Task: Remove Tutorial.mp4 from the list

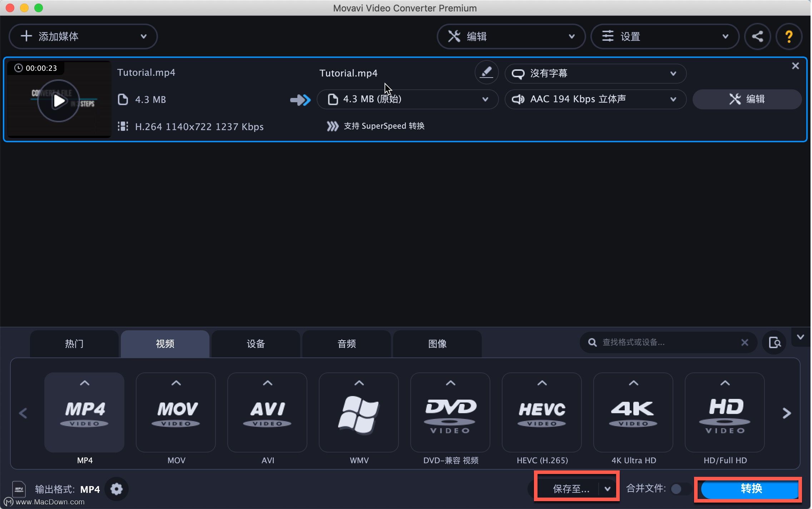Action: tap(795, 66)
